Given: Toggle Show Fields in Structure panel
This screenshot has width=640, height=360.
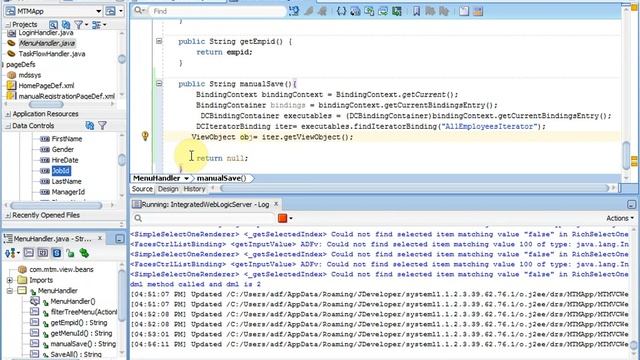Looking at the screenshot, I should 42,253.
